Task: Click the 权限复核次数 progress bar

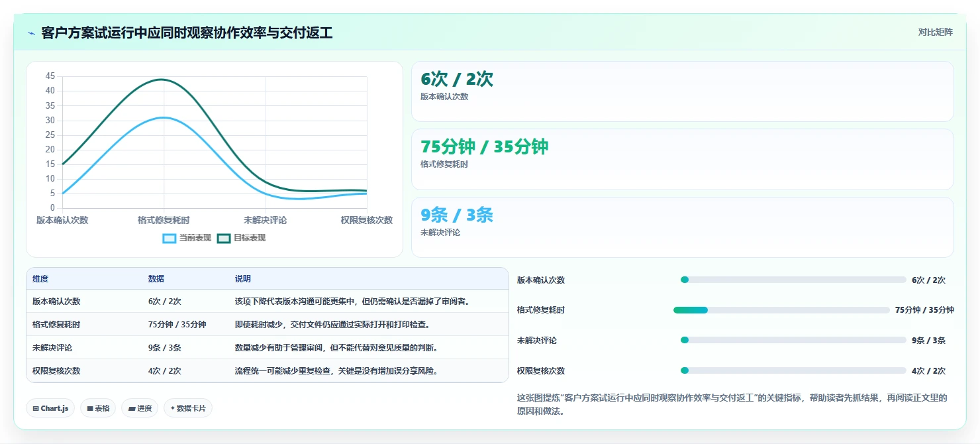Action: pyautogui.click(x=793, y=370)
